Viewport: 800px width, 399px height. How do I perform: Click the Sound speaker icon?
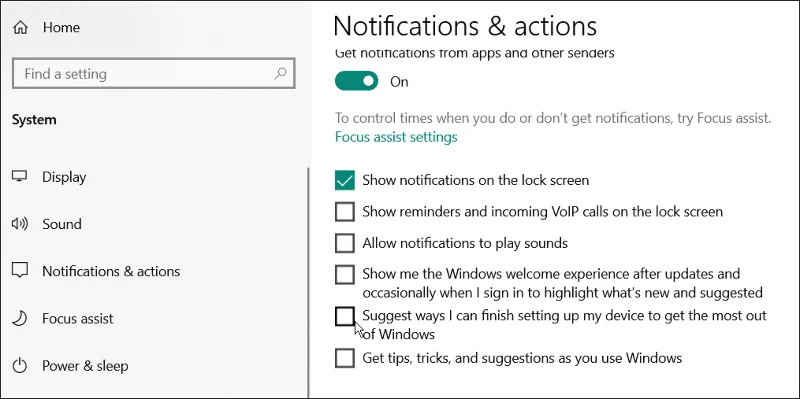(x=19, y=224)
